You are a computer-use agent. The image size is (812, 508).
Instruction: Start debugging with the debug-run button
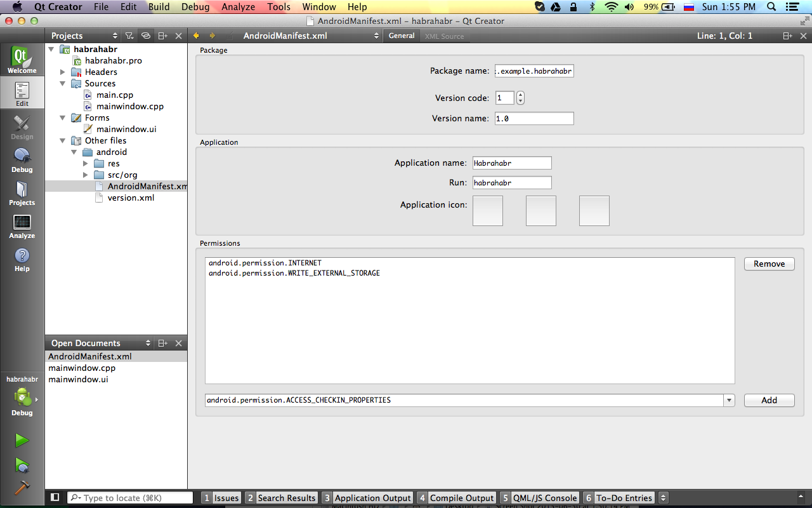pyautogui.click(x=22, y=465)
